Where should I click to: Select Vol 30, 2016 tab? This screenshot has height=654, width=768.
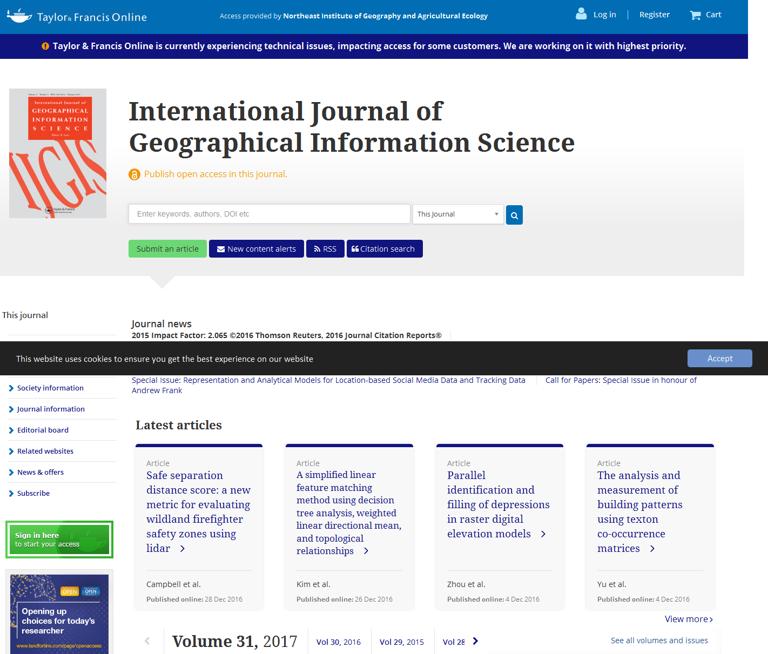point(338,642)
